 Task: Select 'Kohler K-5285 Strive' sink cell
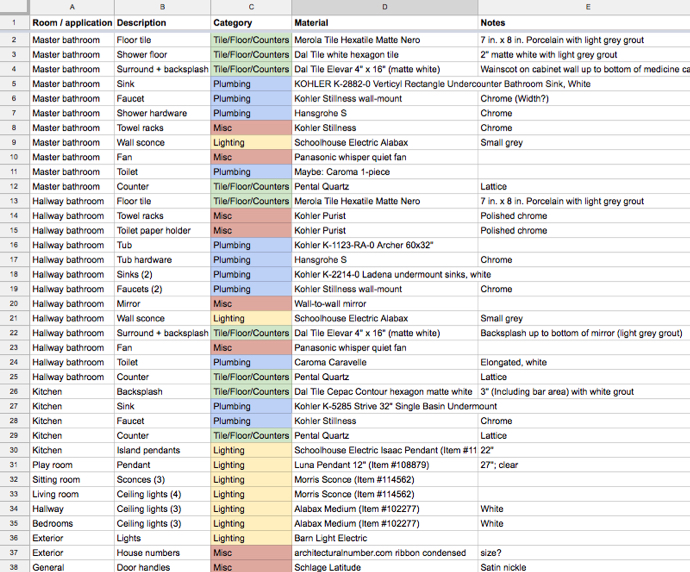(x=385, y=406)
